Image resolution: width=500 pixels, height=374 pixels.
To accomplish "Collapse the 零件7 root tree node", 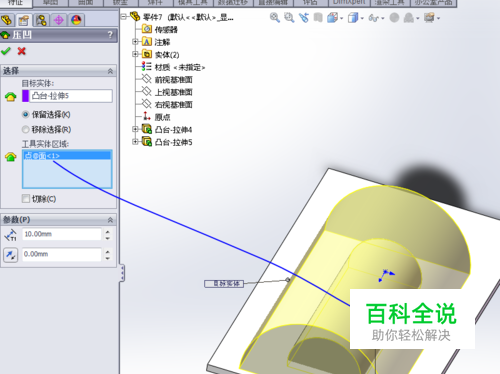I will 124,16.
